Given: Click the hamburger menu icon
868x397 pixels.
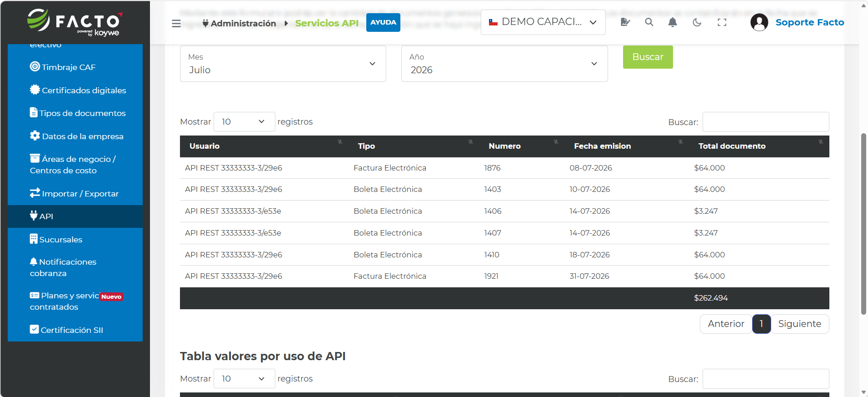Looking at the screenshot, I should [176, 23].
